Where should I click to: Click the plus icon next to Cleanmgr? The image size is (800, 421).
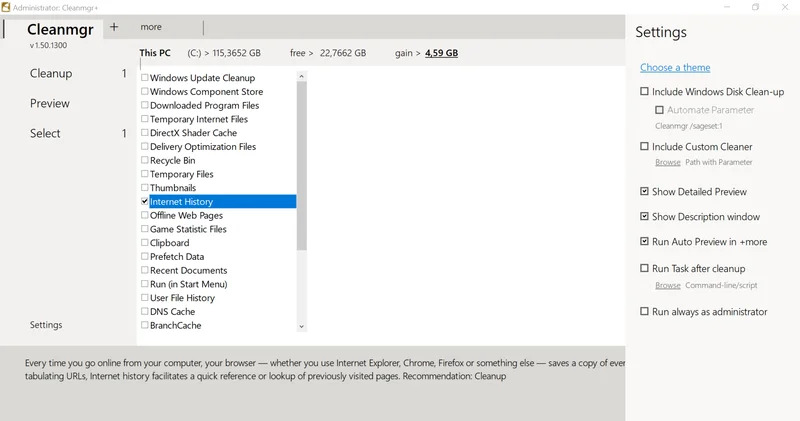[x=114, y=27]
